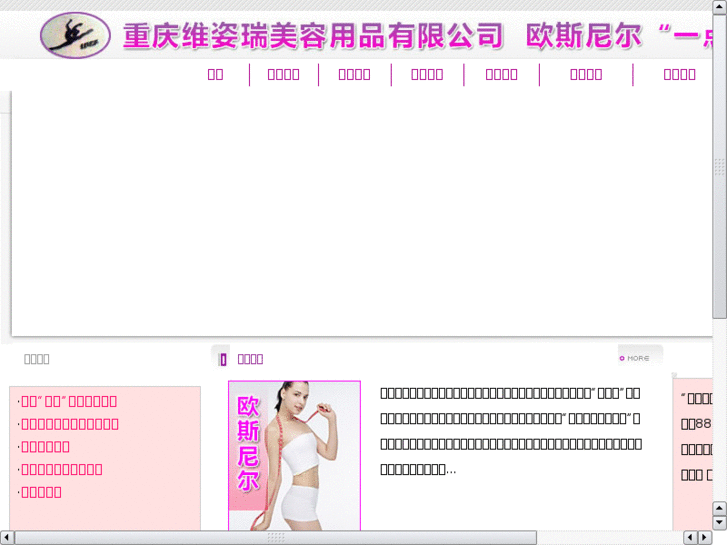Click the horizontal scrollbar thumb
The height and width of the screenshot is (545, 727).
tap(276, 538)
